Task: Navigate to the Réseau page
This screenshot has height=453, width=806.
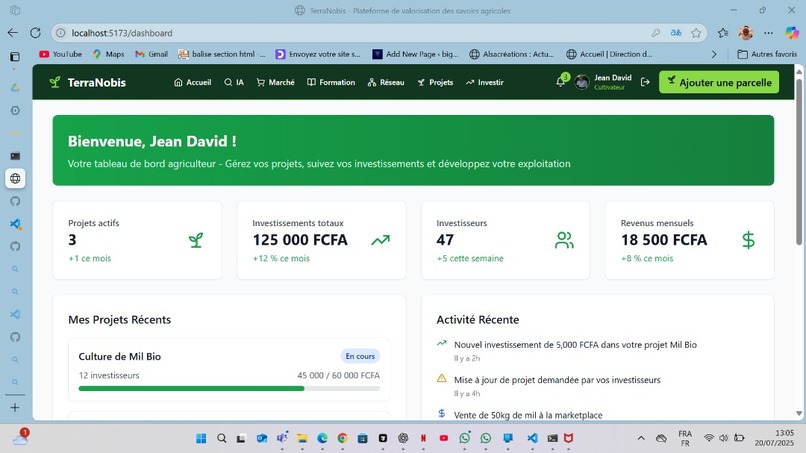Action: [386, 82]
